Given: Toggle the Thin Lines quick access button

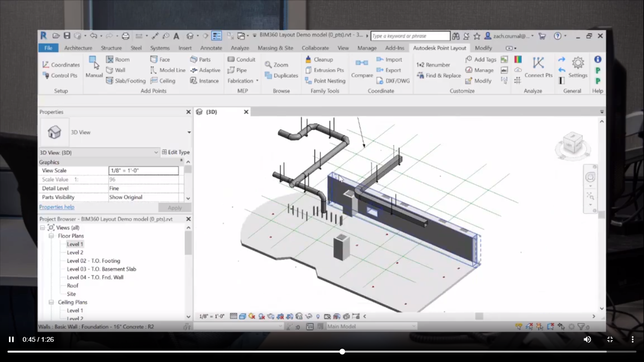Looking at the screenshot, I should (x=217, y=36).
